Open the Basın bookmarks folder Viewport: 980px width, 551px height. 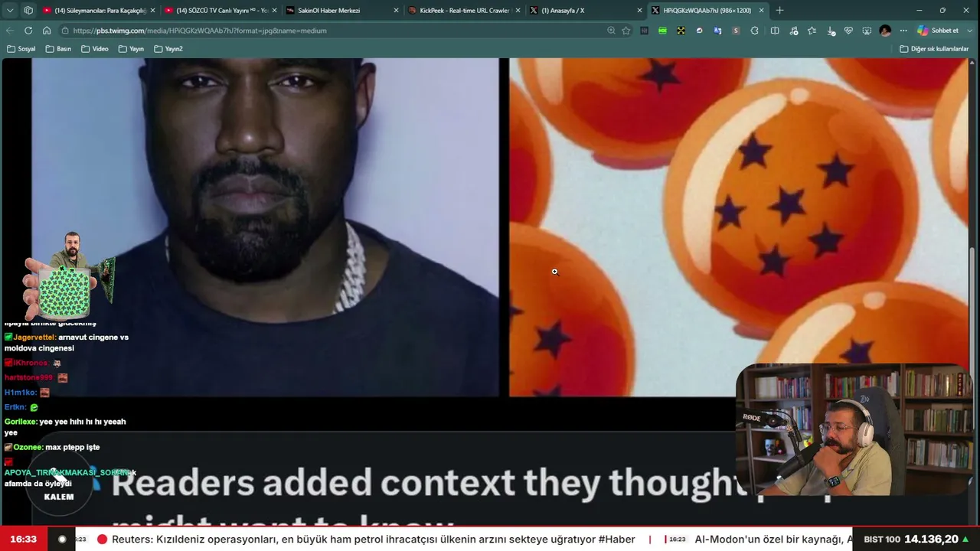click(x=58, y=49)
